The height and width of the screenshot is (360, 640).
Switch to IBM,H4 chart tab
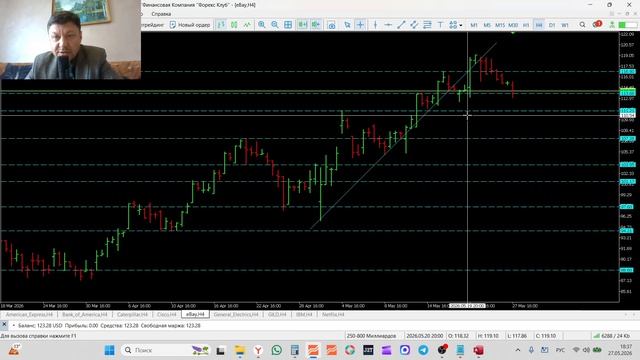coord(304,315)
